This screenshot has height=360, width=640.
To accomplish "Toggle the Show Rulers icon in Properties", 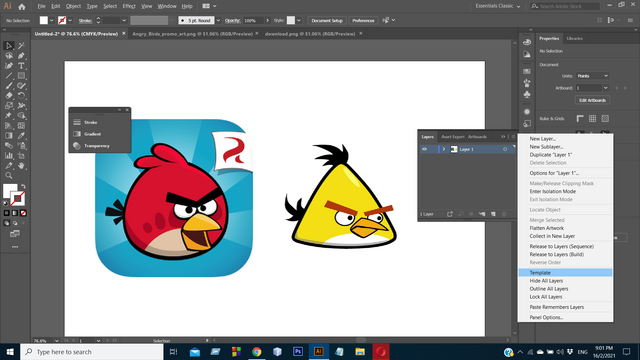I will pyautogui.click(x=580, y=118).
